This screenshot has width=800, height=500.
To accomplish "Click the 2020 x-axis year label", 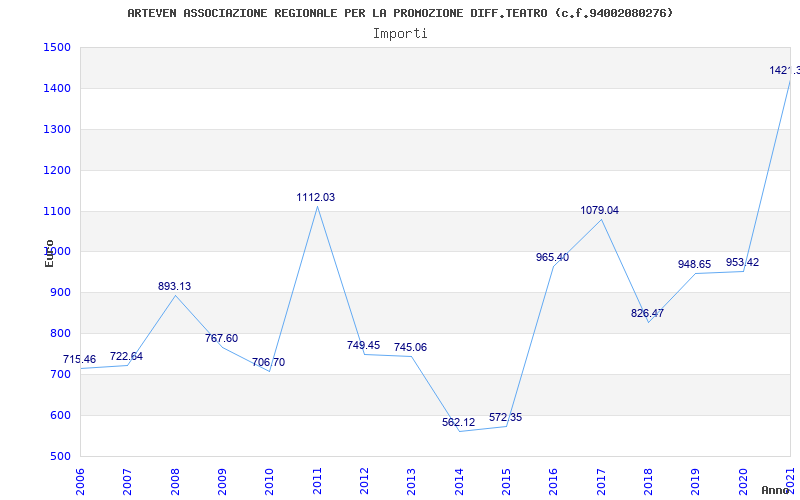I will point(743,482).
